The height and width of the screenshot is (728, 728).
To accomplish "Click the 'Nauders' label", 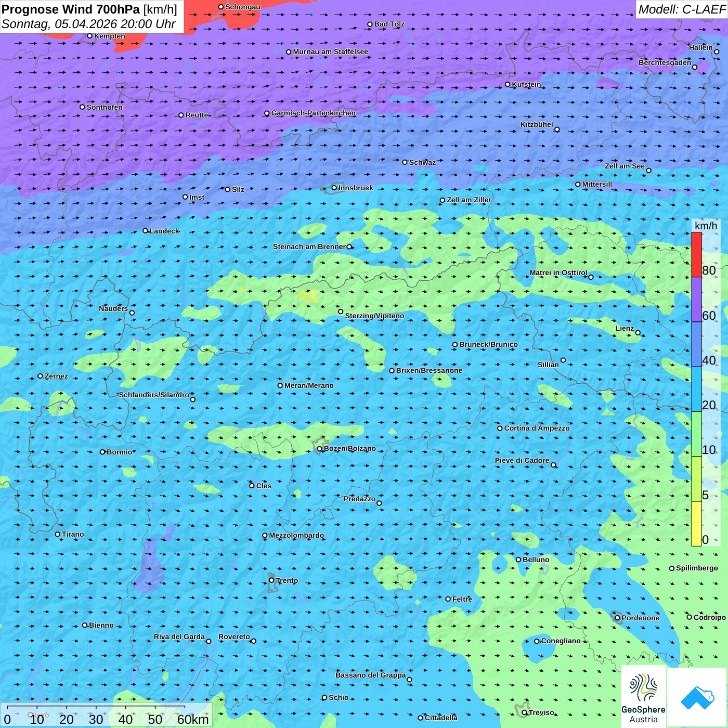I will tap(113, 308).
